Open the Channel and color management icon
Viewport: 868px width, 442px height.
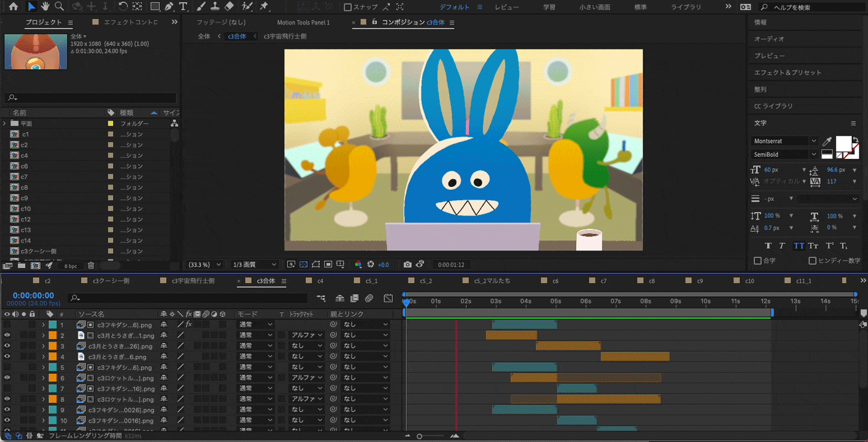click(x=358, y=264)
